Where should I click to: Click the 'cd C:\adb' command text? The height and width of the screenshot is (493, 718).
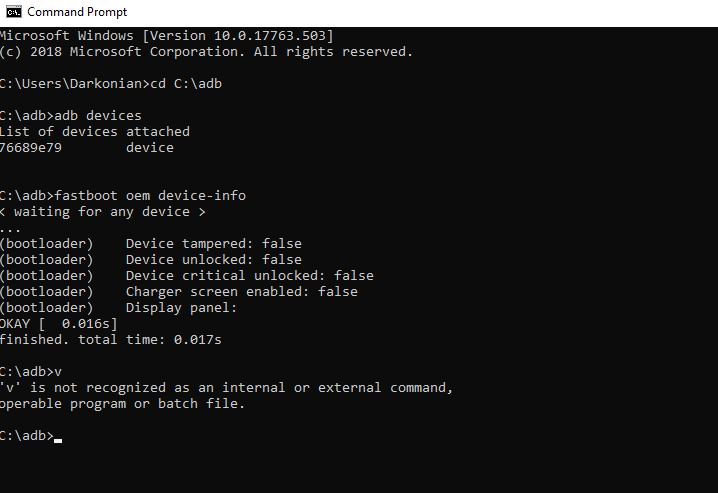click(x=186, y=83)
